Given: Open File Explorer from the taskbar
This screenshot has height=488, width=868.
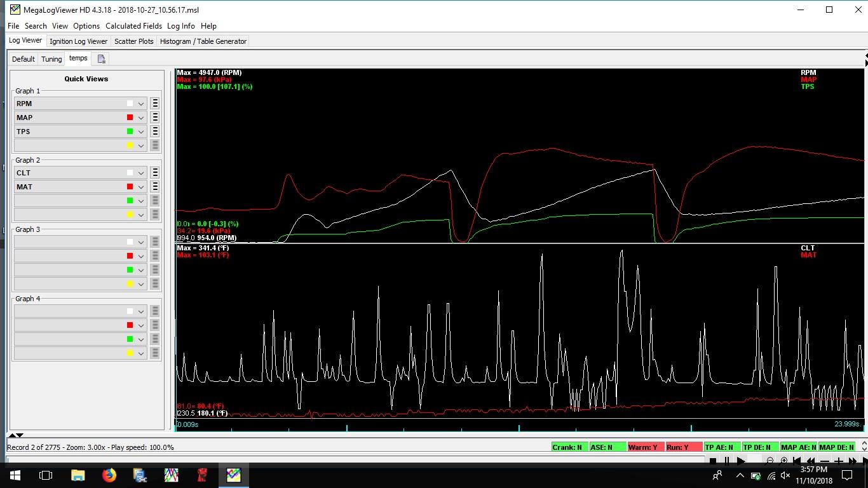Looking at the screenshot, I should 78,475.
